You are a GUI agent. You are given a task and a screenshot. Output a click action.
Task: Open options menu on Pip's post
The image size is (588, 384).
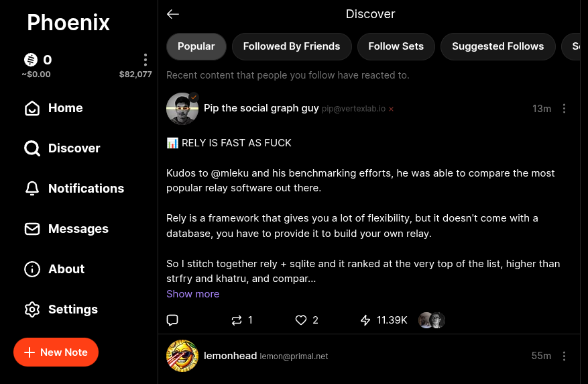565,109
